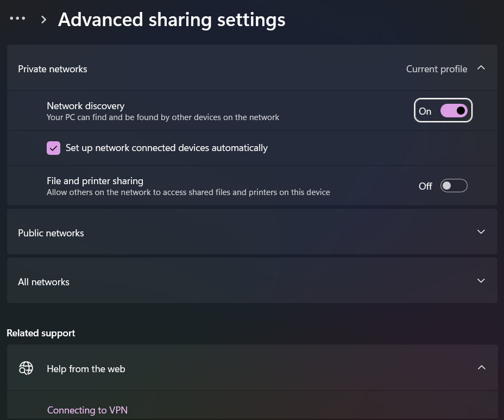Click the Current profile text
The height and width of the screenshot is (420, 504).
tap(436, 69)
